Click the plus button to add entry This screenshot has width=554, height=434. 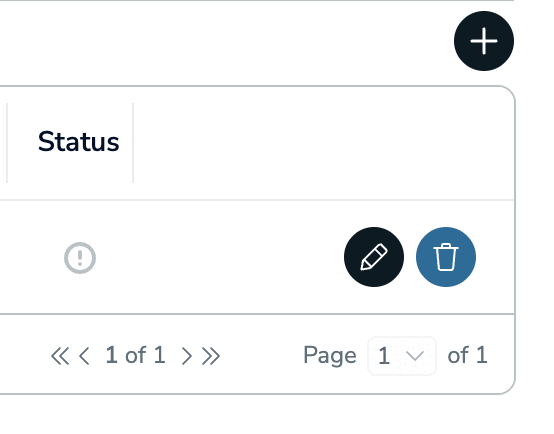pyautogui.click(x=484, y=41)
